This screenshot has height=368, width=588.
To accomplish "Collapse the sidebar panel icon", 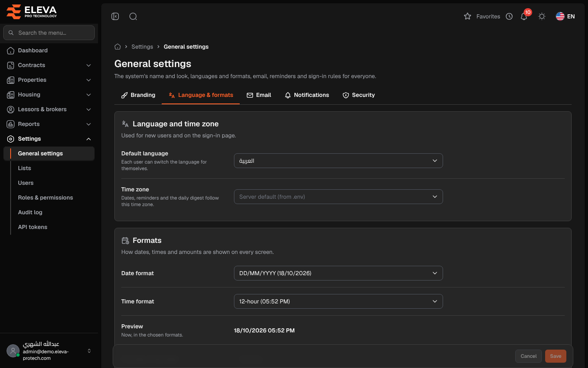I will (x=115, y=16).
